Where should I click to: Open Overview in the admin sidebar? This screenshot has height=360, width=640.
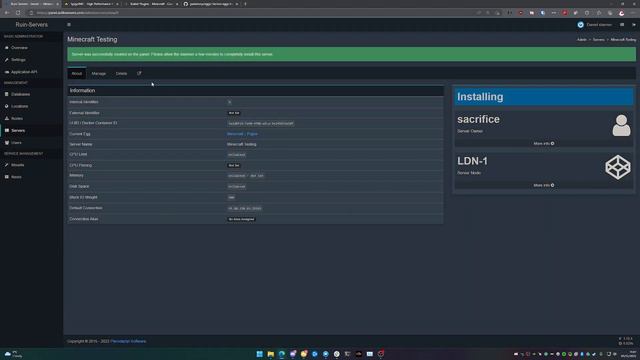(19, 48)
